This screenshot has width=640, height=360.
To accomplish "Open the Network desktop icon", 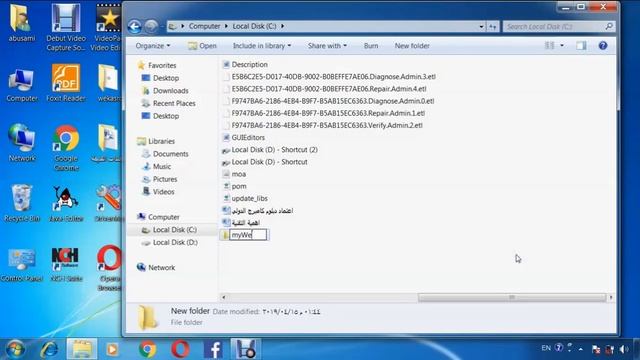I will tap(22, 143).
